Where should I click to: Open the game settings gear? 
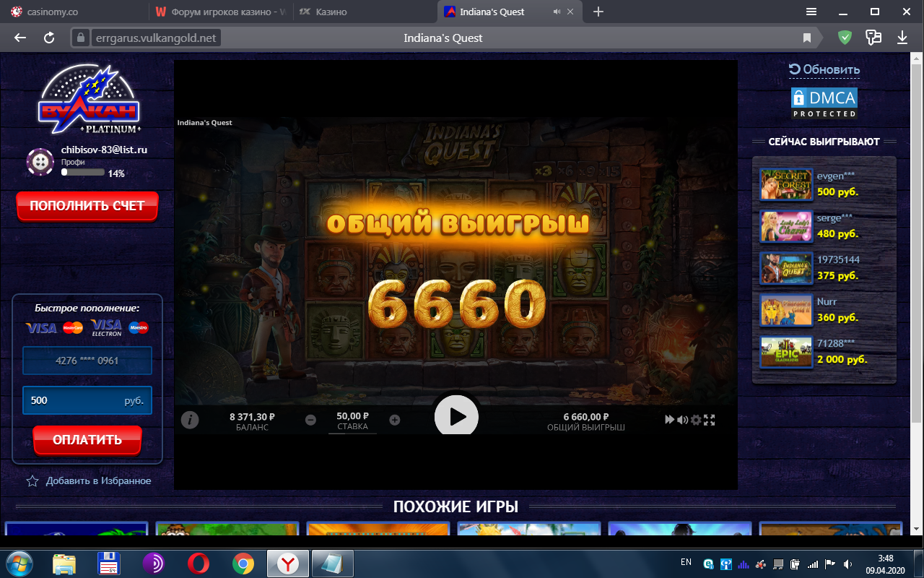click(x=696, y=420)
